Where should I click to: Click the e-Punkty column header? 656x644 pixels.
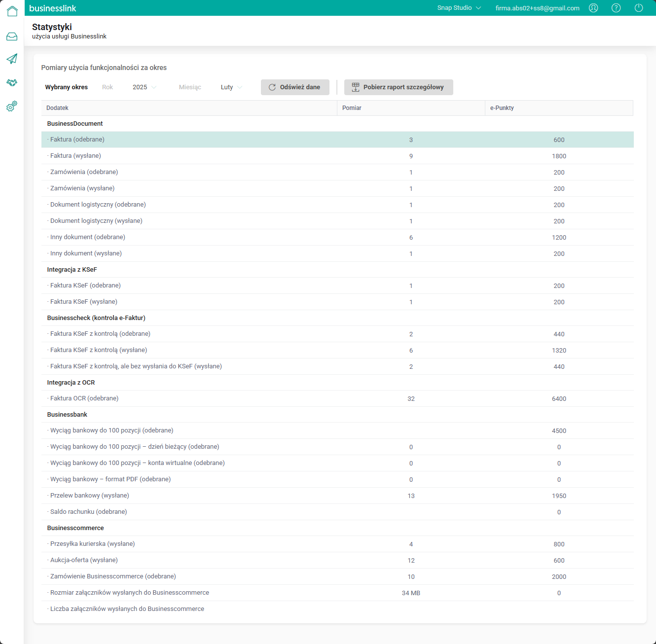[559, 108]
